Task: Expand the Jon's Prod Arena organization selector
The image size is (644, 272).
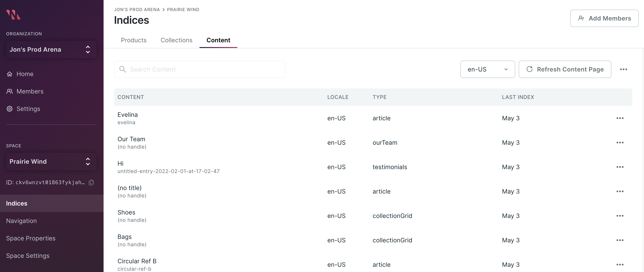Action: point(51,50)
